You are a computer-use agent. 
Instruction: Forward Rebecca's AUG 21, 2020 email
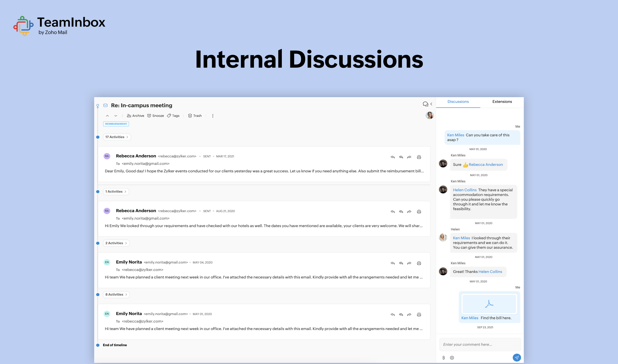(x=409, y=212)
